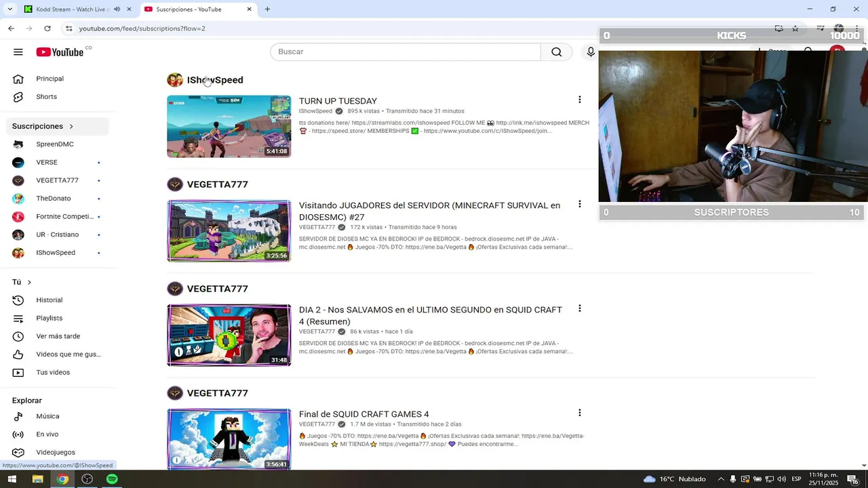Open File Explorer from taskbar
The image size is (868, 488).
point(37,479)
